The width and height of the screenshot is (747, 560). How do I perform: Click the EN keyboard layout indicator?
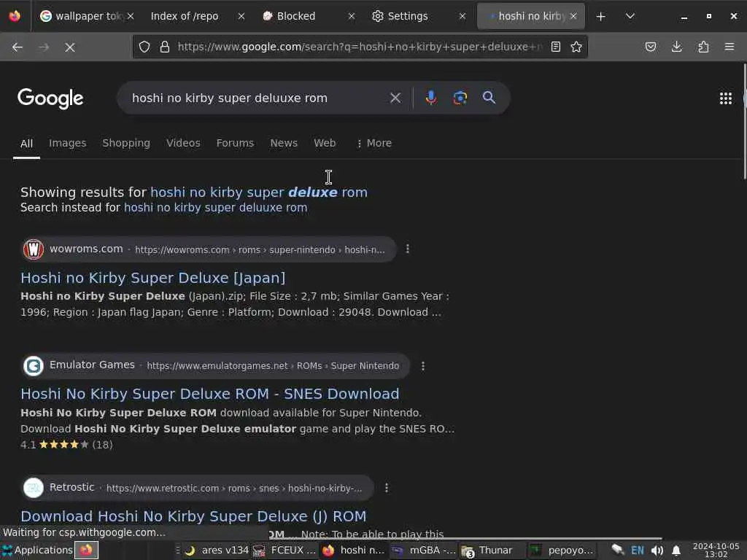(x=637, y=551)
